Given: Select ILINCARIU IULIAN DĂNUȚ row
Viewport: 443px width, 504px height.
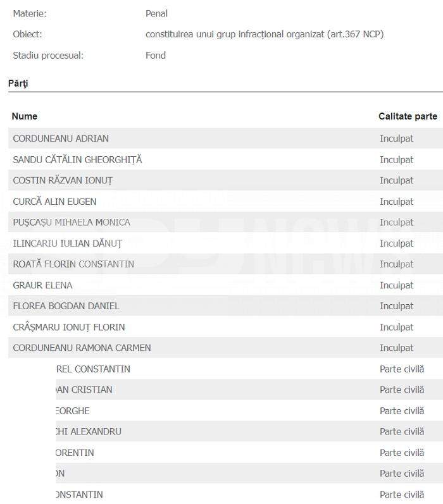Looking at the screenshot, I should point(225,243).
